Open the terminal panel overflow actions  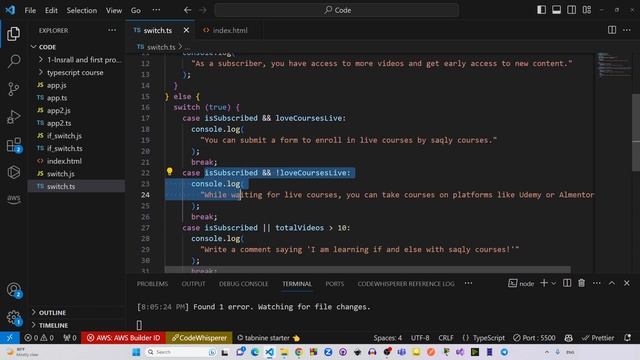coord(596,283)
